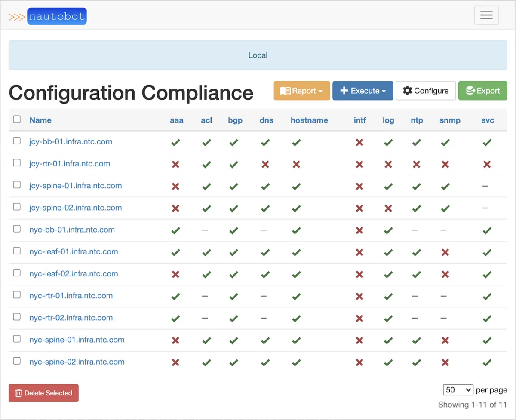
Task: Click the dns checkmark for nyc-leaf-02
Action: tap(265, 274)
